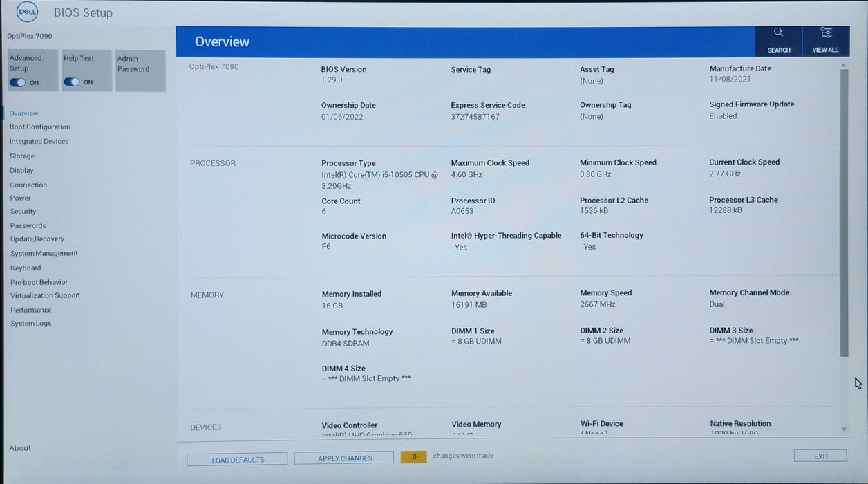Switch off the Help Text toggle
868x484 pixels.
[x=71, y=82]
